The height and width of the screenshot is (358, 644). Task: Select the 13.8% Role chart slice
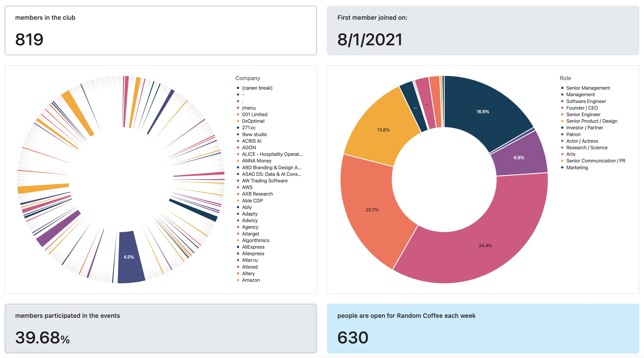(383, 130)
